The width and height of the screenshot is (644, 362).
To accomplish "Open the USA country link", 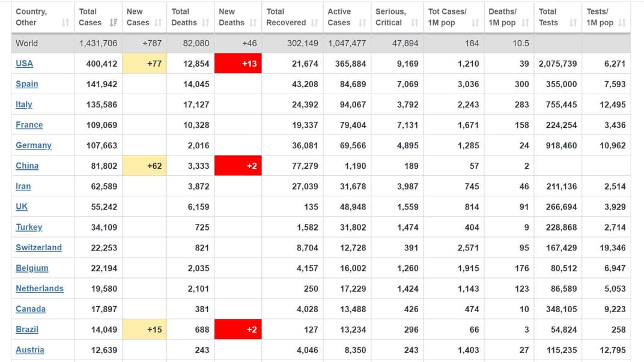I will pos(24,64).
